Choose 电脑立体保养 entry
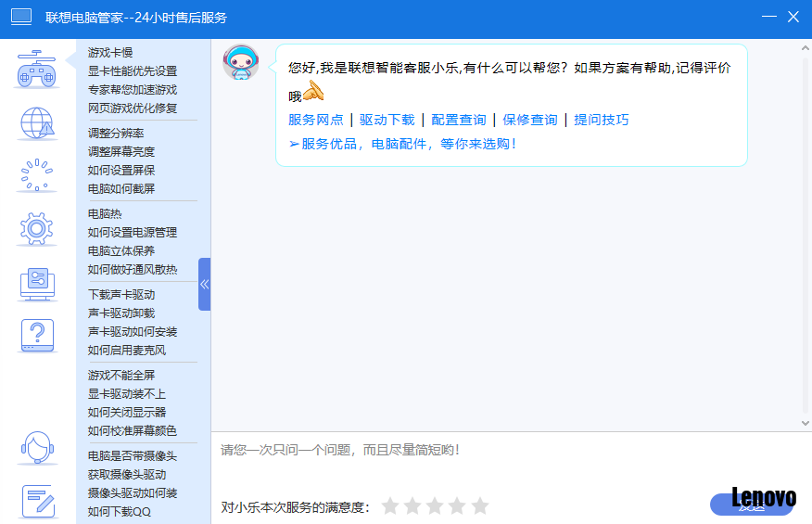Viewport: 812px width, 524px height. tap(121, 251)
